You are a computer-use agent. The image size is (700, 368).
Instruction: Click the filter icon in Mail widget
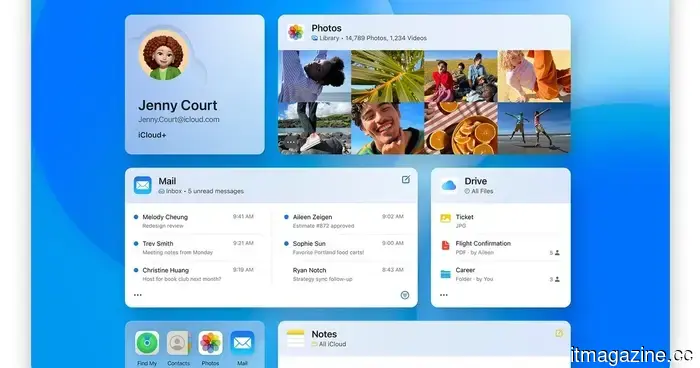point(405,295)
